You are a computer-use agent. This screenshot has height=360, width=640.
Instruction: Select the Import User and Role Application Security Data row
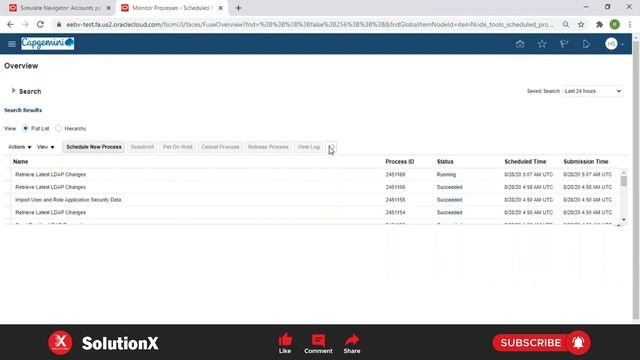[313, 200]
